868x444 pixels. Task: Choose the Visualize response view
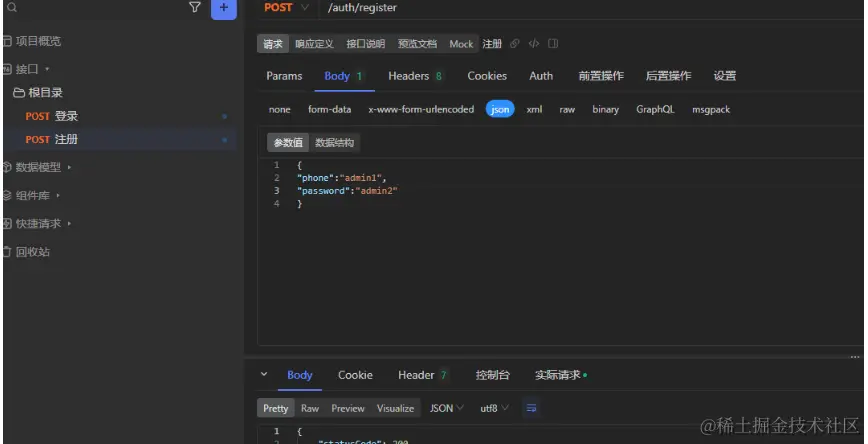395,409
